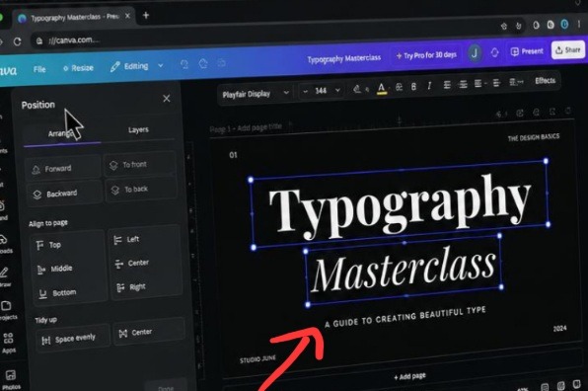Click the Present button
Viewport: 588px width, 391px height.
pos(527,51)
